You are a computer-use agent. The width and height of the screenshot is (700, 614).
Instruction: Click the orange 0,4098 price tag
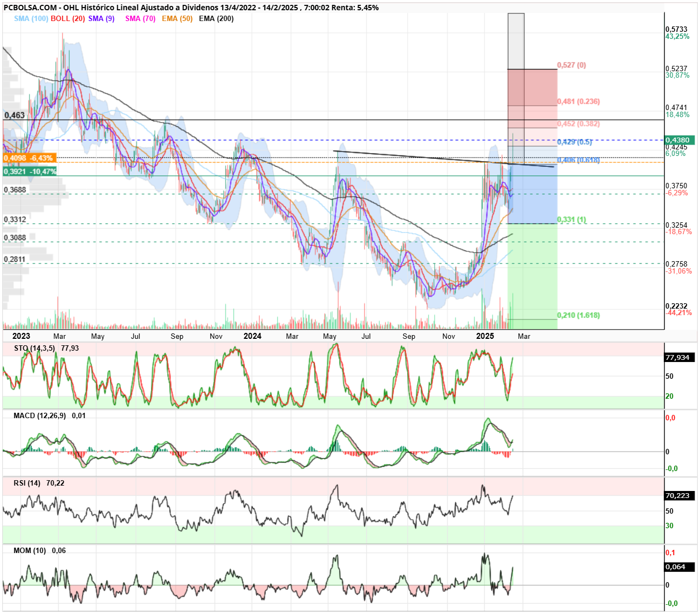coord(29,158)
